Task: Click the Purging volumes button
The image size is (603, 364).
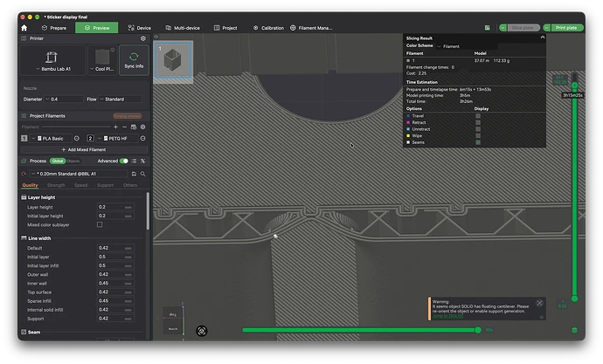Action: [128, 116]
